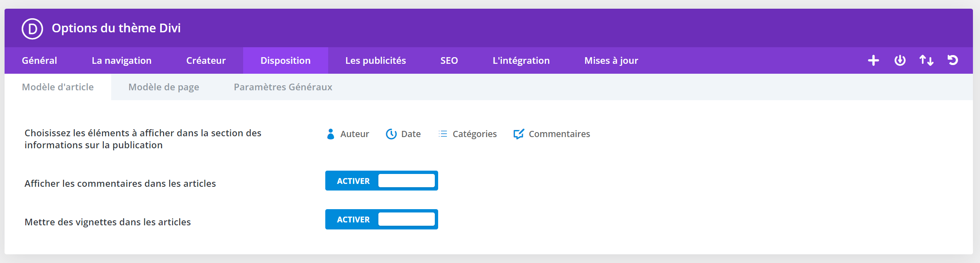
Task: Switch to Modèle de page sub-tab
Action: tap(164, 87)
